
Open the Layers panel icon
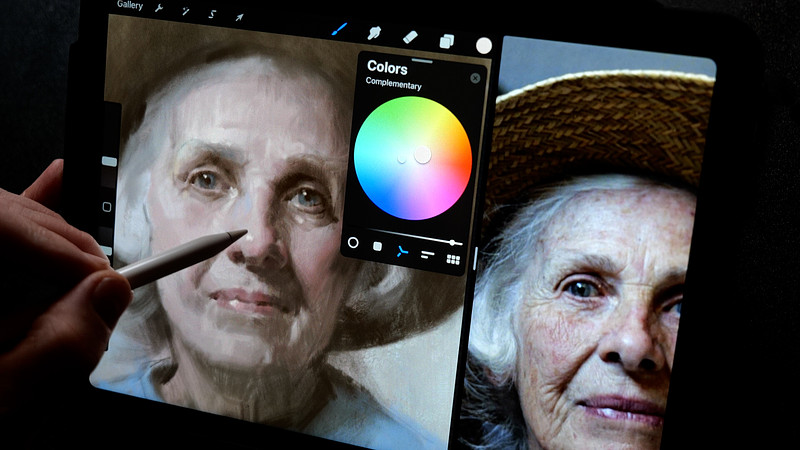click(x=447, y=41)
